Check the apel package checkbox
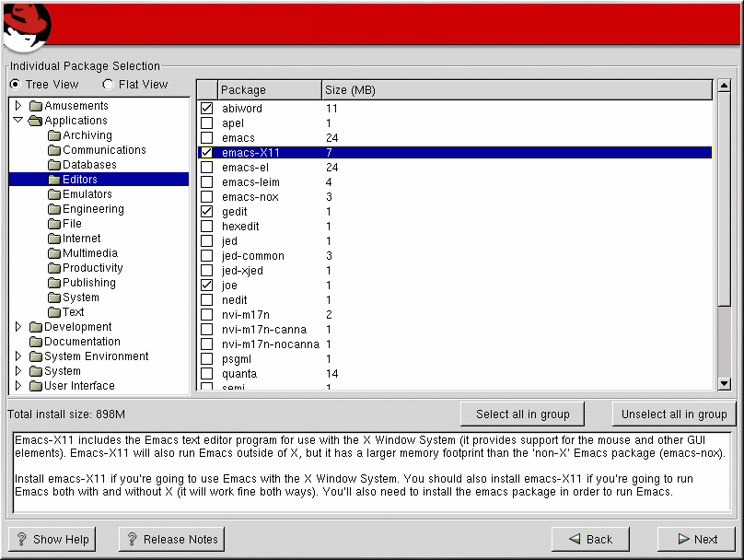Viewport: 744px width, 560px height. 206,122
